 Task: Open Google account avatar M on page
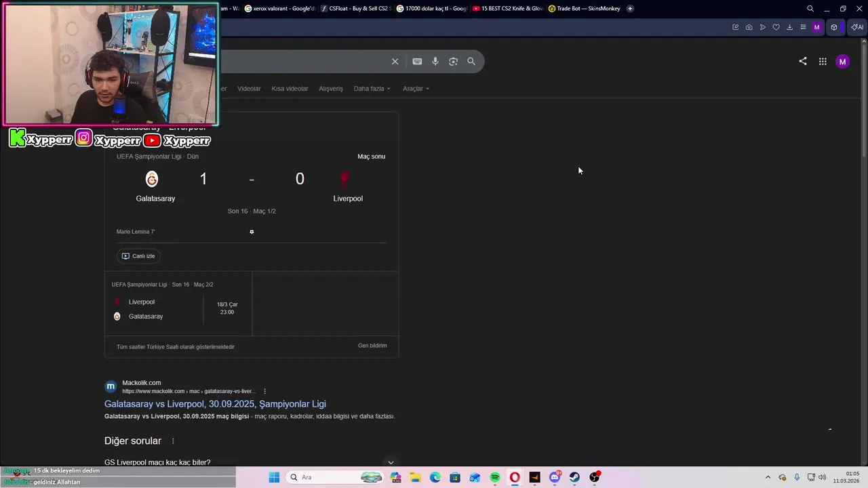tap(842, 62)
